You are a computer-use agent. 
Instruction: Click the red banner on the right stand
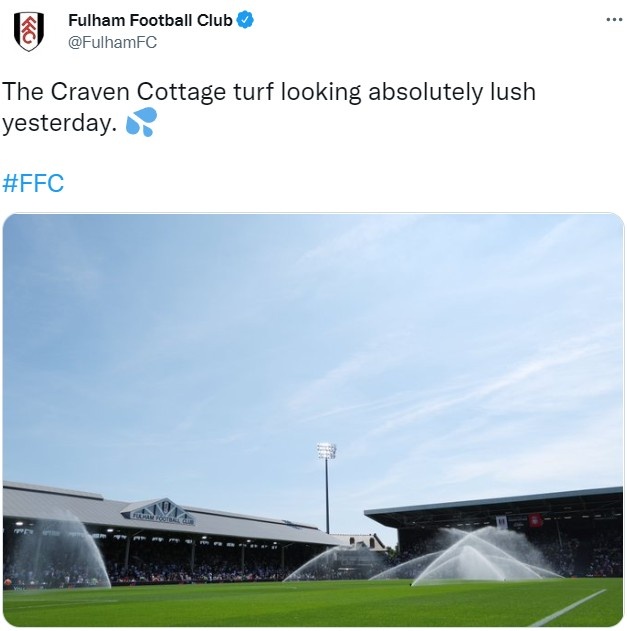(536, 521)
